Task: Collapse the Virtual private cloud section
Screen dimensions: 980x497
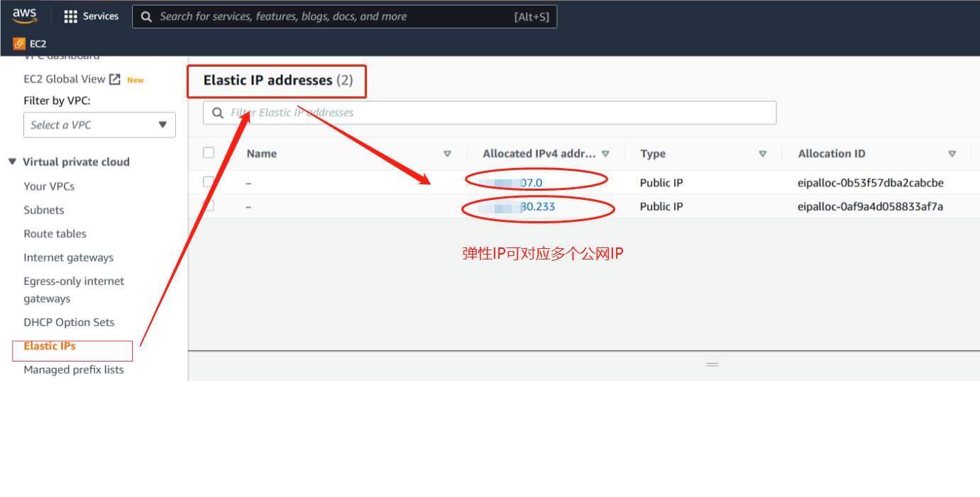Action: [12, 162]
